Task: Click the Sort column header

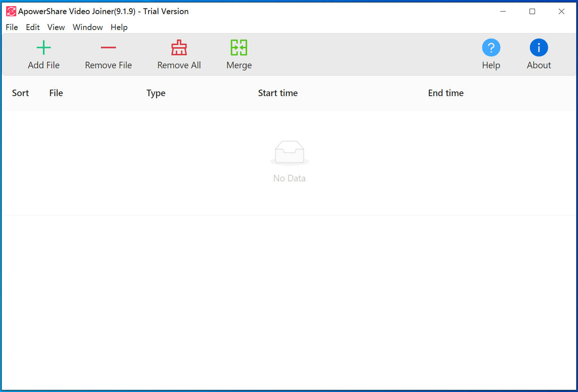Action: click(x=20, y=93)
